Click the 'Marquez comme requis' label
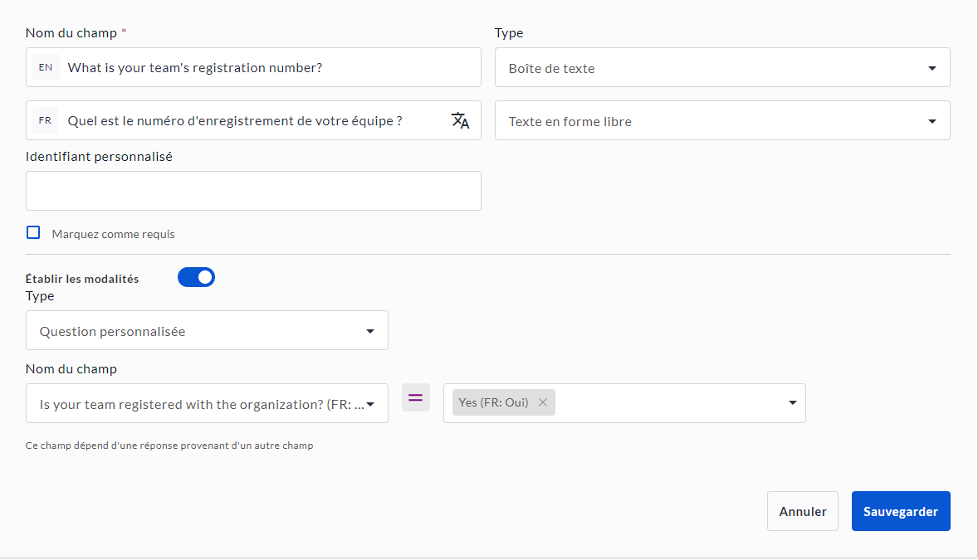This screenshot has height=560, width=978. 113,234
